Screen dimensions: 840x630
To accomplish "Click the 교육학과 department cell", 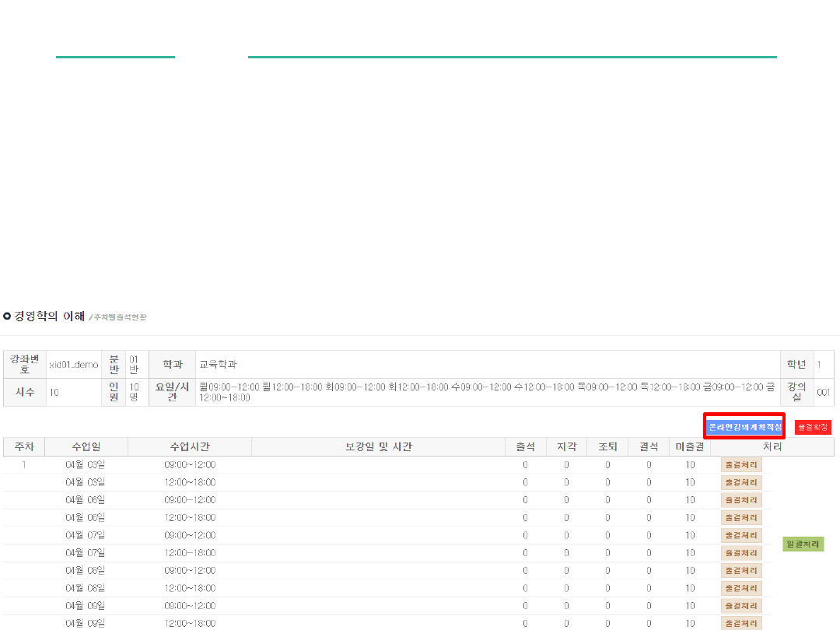I will [x=219, y=364].
